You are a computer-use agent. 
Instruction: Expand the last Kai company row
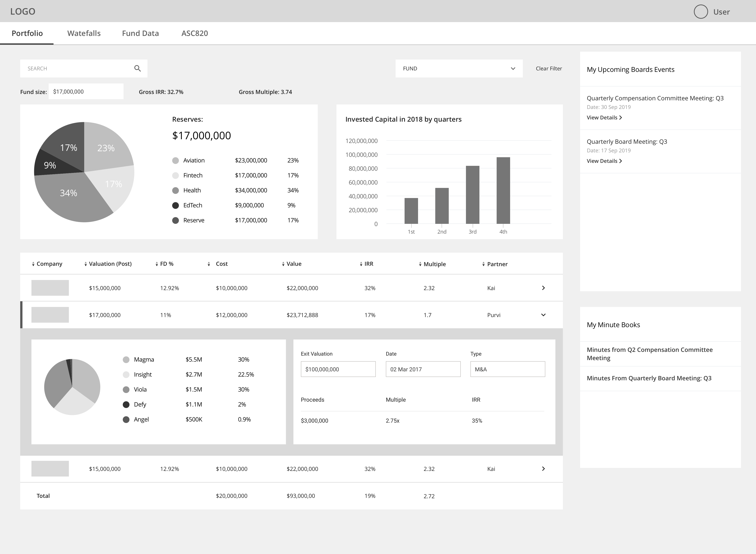[543, 469]
